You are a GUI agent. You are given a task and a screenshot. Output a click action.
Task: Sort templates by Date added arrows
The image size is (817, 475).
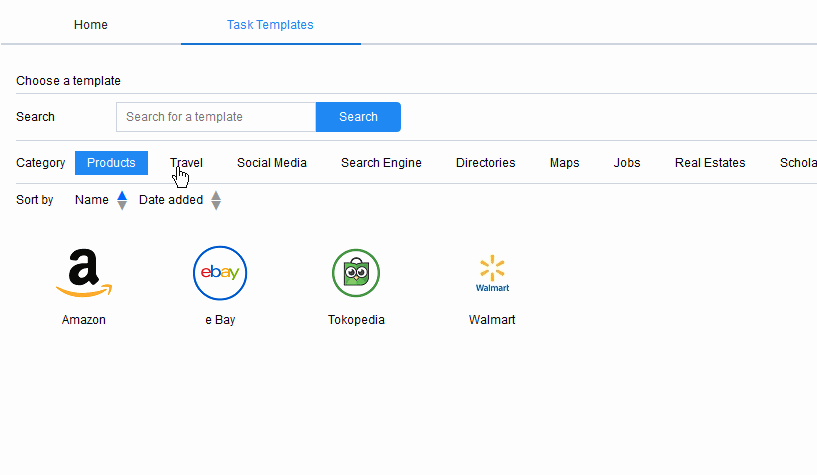pyautogui.click(x=215, y=200)
